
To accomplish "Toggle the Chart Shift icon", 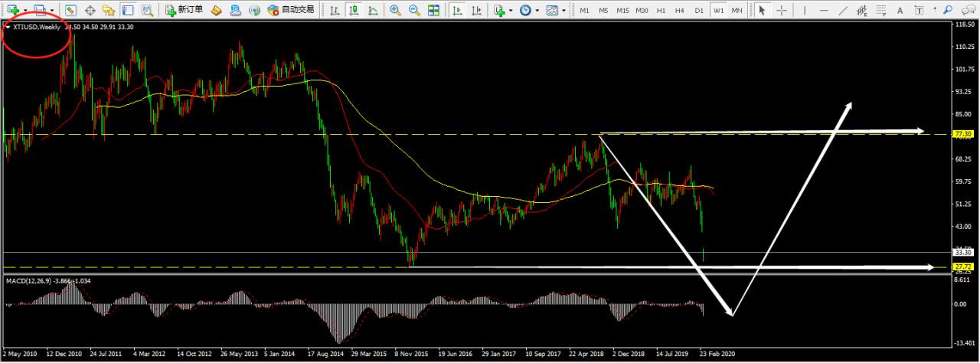I will click(476, 10).
